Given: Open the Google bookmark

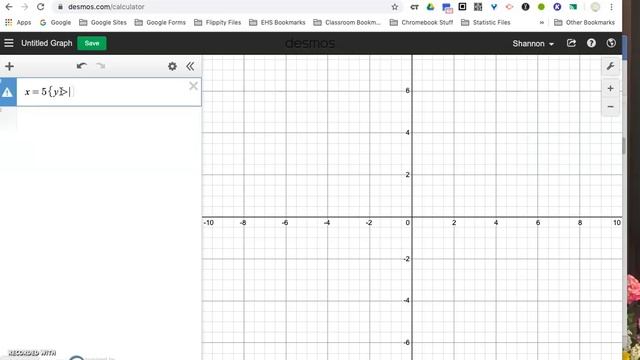Looking at the screenshot, I should click(x=55, y=22).
